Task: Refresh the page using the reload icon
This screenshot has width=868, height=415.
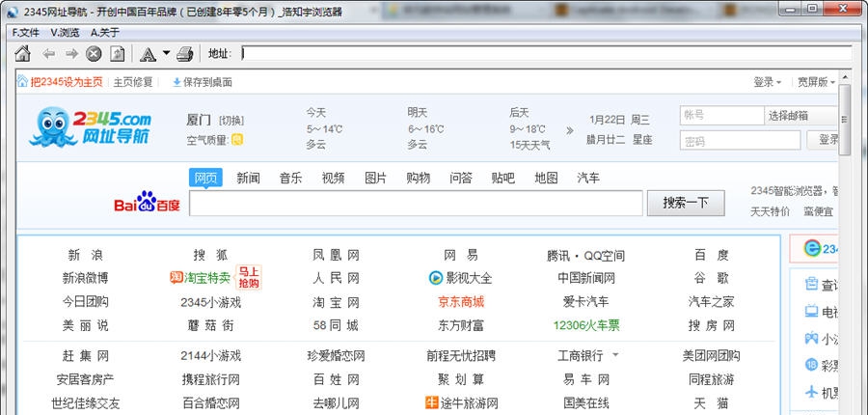Action: pyautogui.click(x=117, y=54)
